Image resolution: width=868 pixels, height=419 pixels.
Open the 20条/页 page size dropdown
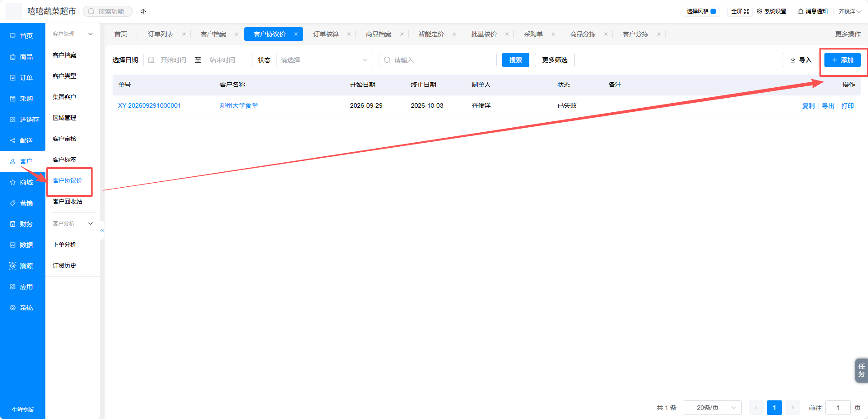(x=712, y=408)
